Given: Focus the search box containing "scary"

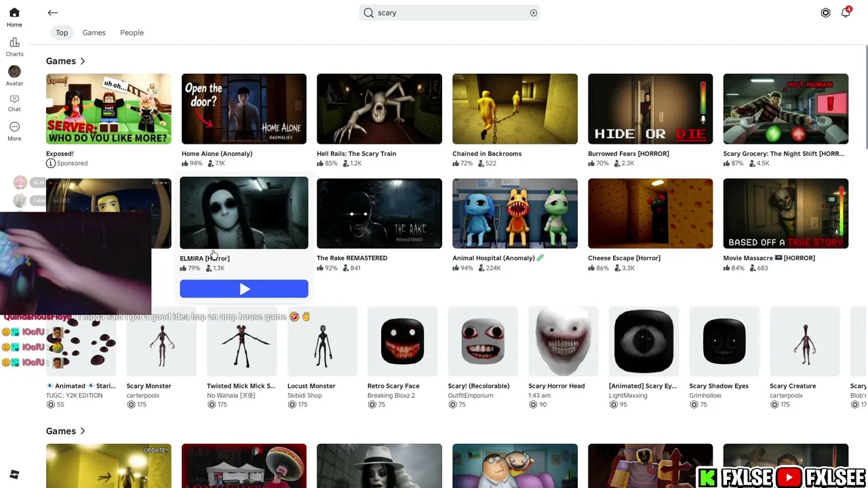Looking at the screenshot, I should point(450,13).
